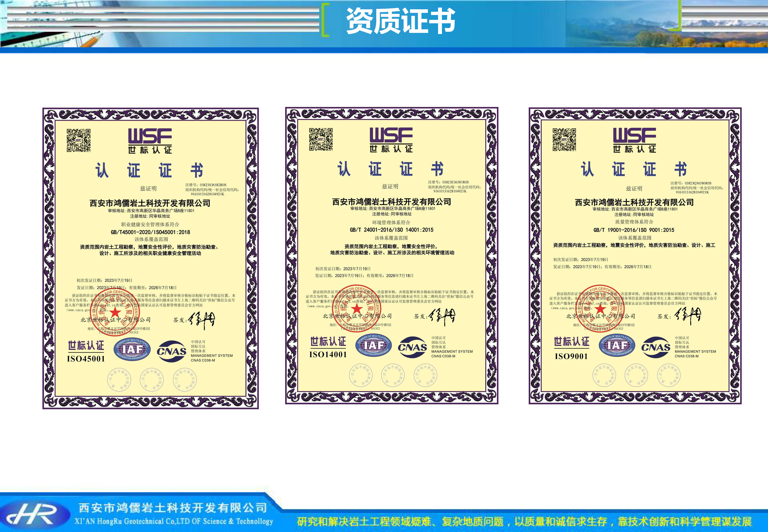Click first annual audit stamp on ISO9001 certificate
768x532 pixels.
[604, 375]
